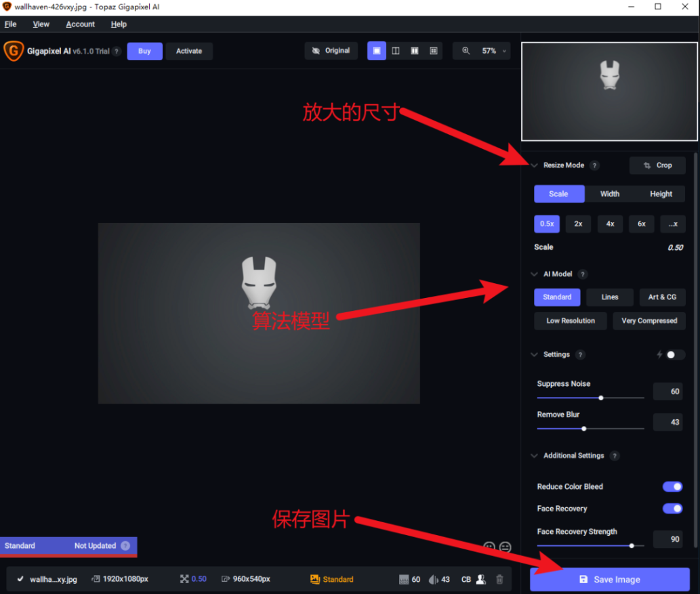700x594 pixels.
Task: Click the Not Updated info icon
Action: click(x=125, y=546)
